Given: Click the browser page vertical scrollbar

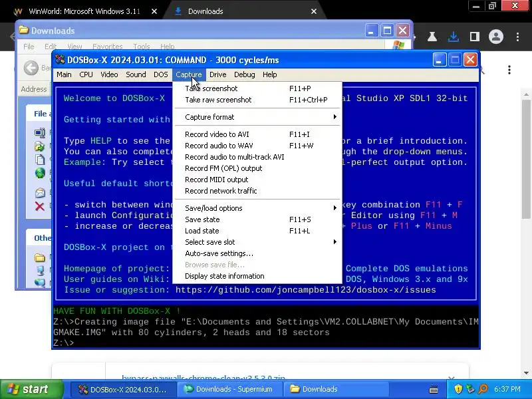Looking at the screenshot, I should pyautogui.click(x=526, y=160).
